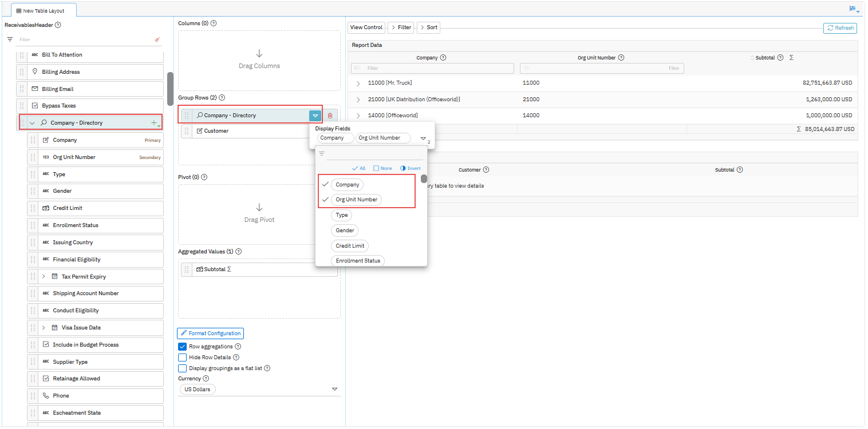Click drag handle of Subtotal aggregated value
This screenshot has width=868, height=429.
187,269
